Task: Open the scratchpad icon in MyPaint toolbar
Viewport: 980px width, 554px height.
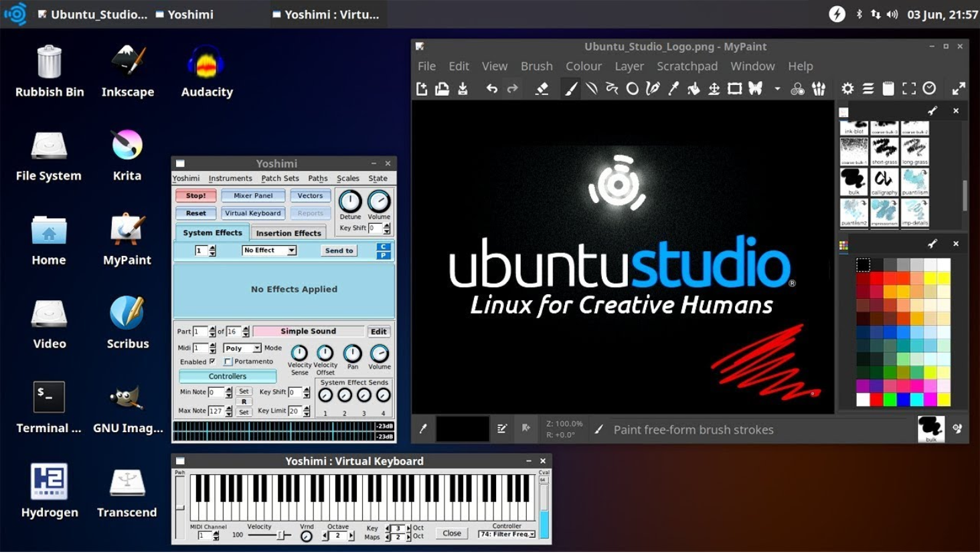Action: point(888,88)
